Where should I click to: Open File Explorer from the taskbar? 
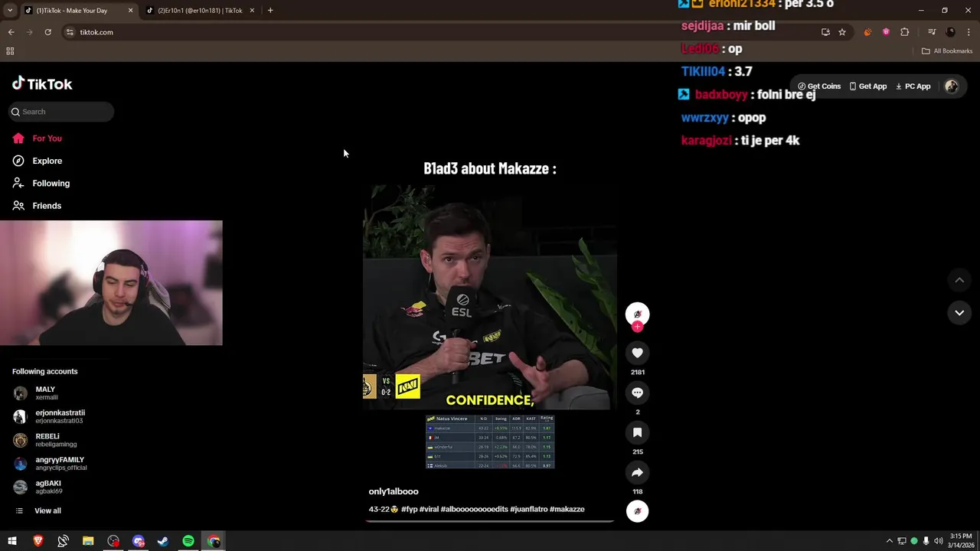tap(88, 541)
